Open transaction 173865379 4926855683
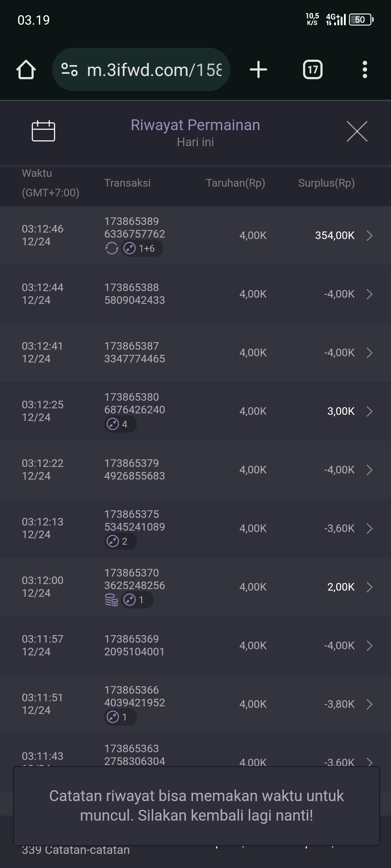 [x=134, y=469]
